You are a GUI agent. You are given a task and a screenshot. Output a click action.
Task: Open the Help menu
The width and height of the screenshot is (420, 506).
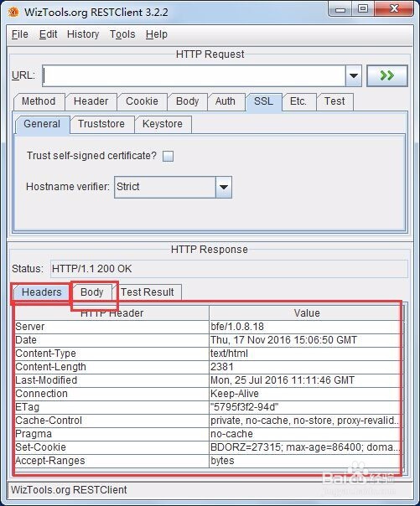point(157,34)
